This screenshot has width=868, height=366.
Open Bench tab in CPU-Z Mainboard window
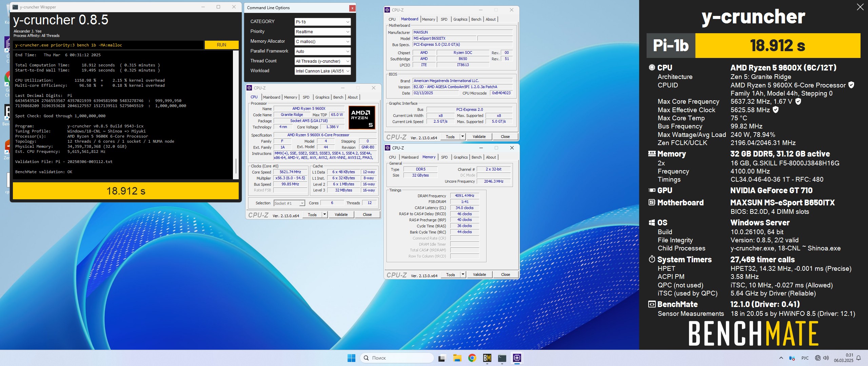tap(476, 19)
